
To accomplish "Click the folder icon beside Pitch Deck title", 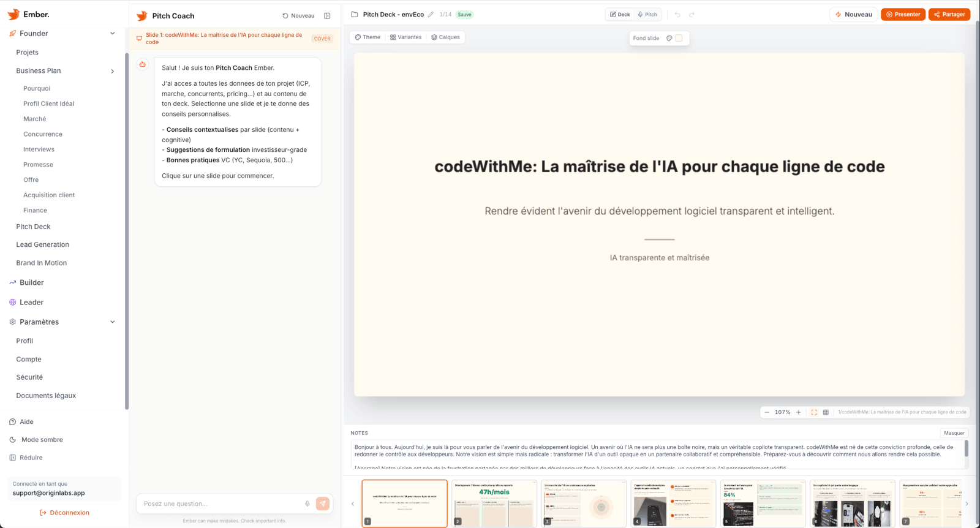I will 355,14.
